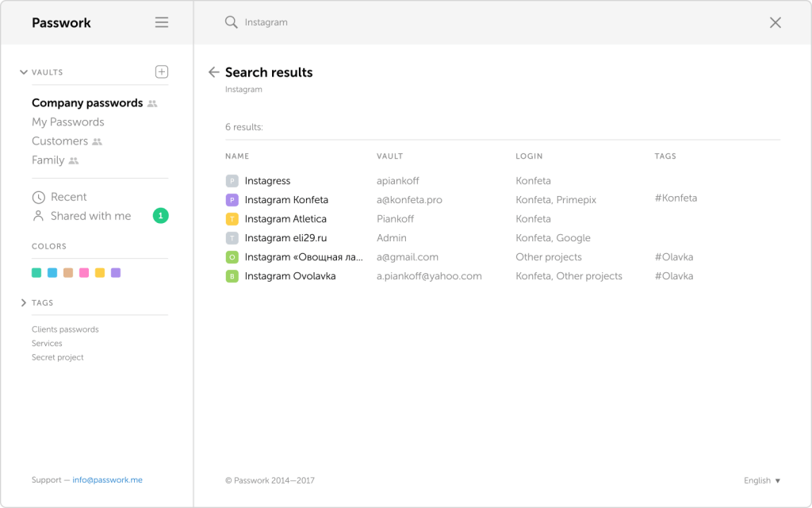This screenshot has width=812, height=508.
Task: Click the orange T icon beside Instagram Atletica
Action: (232, 218)
